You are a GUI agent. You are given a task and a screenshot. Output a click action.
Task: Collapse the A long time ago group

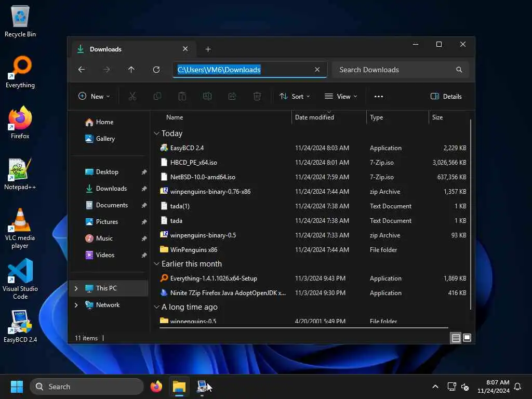(x=156, y=307)
